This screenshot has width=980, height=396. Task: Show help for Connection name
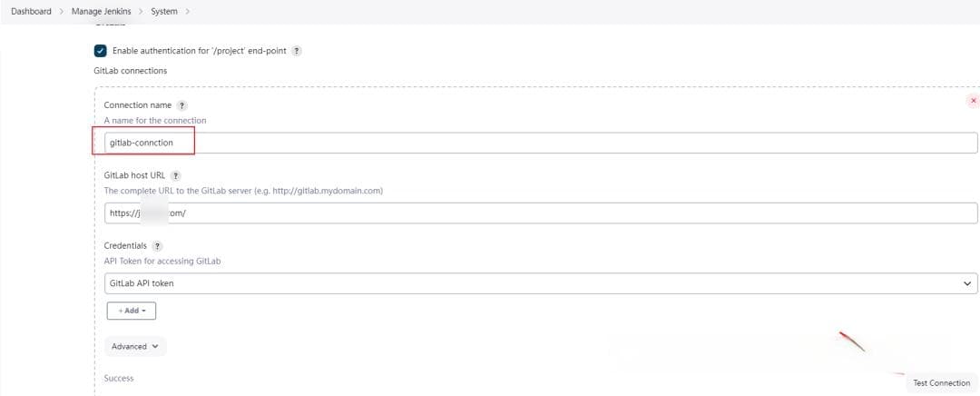click(181, 105)
